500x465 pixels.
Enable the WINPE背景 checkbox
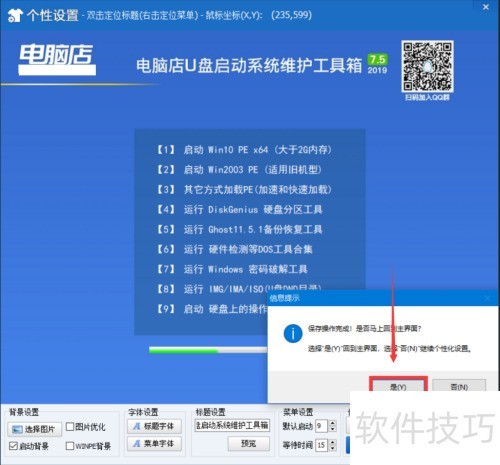(70, 446)
